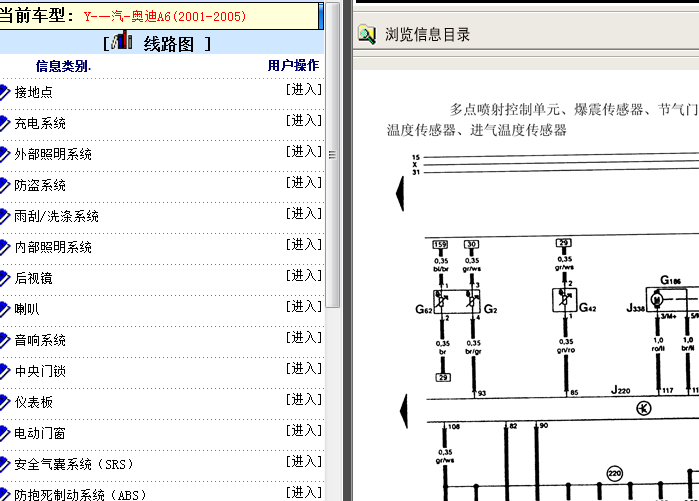The height and width of the screenshot is (501, 699).
Task: Click the upper left arrow on wiring diagram
Action: tap(400, 193)
